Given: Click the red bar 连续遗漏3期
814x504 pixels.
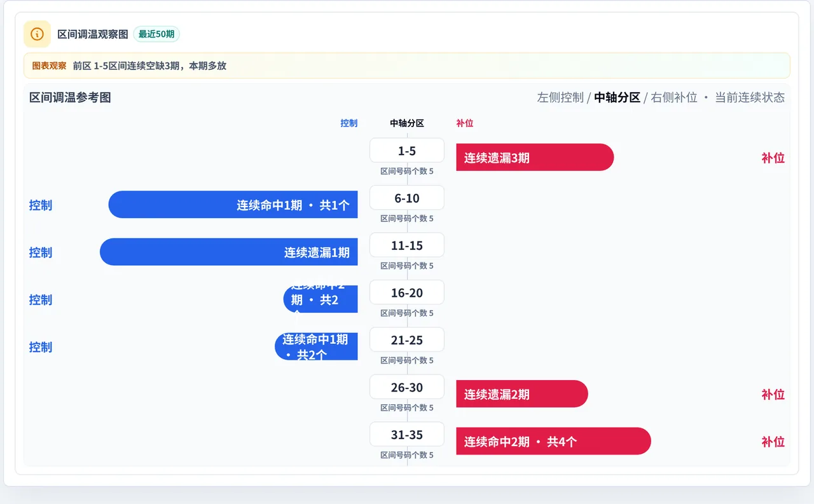Looking at the screenshot, I should 535,157.
